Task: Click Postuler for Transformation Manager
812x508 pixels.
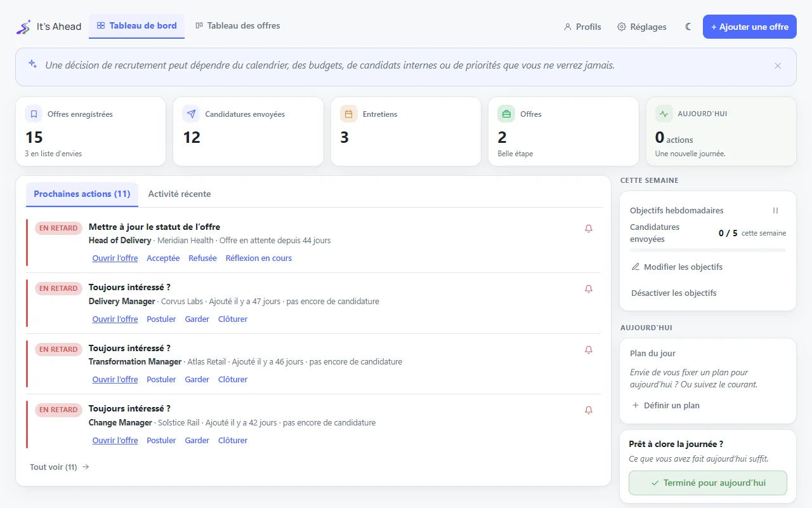Action: (161, 380)
